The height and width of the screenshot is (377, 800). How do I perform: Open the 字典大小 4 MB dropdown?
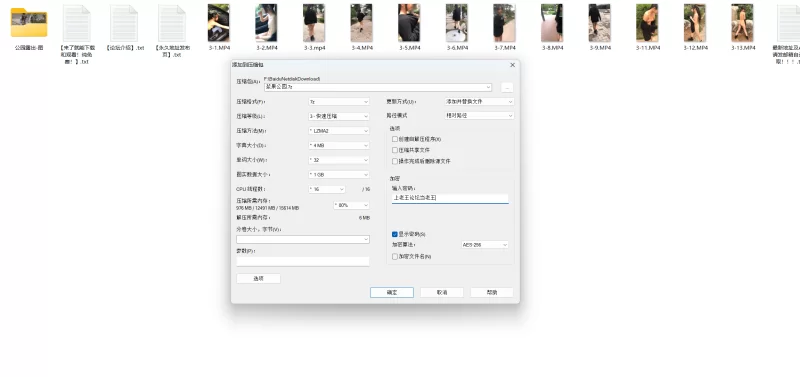(x=339, y=145)
